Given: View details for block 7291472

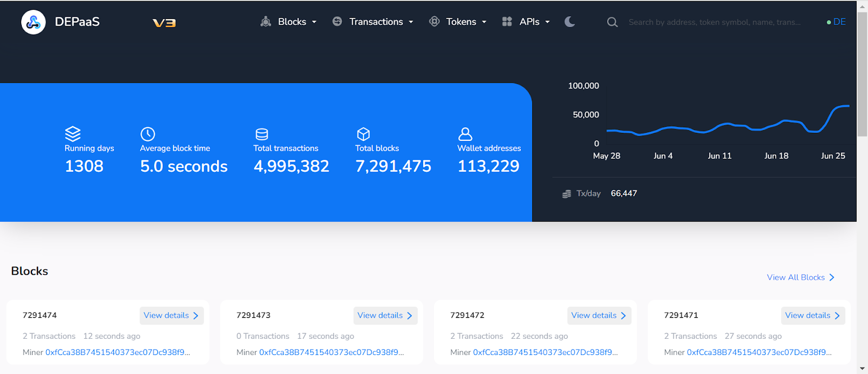Looking at the screenshot, I should click(599, 315).
